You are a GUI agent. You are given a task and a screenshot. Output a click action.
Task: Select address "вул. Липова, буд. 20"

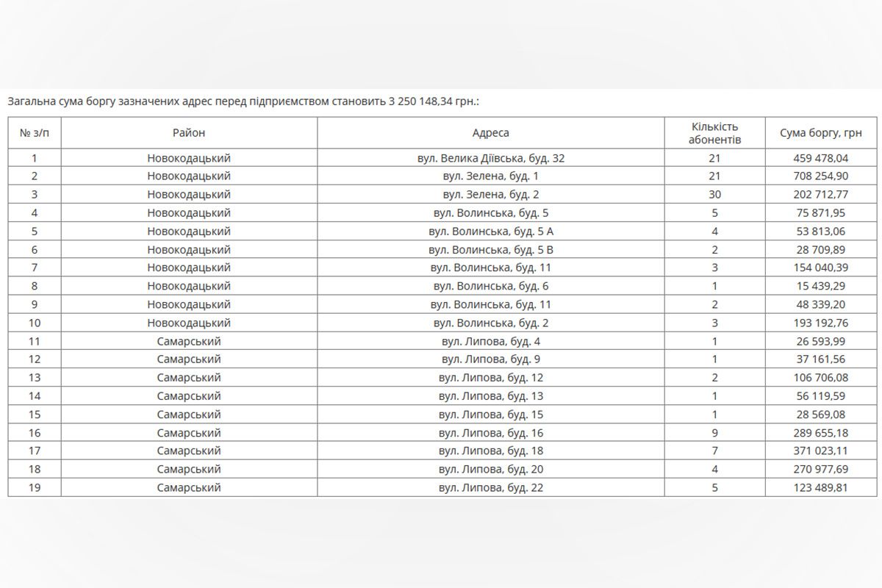490,469
